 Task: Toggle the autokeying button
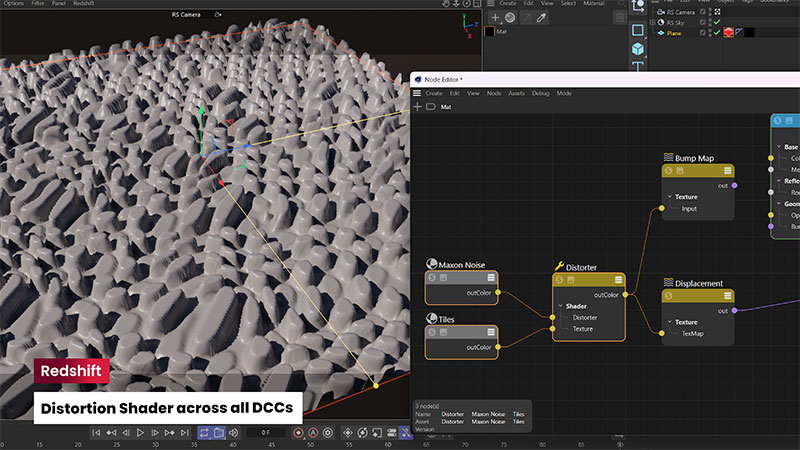pyautogui.click(x=313, y=433)
